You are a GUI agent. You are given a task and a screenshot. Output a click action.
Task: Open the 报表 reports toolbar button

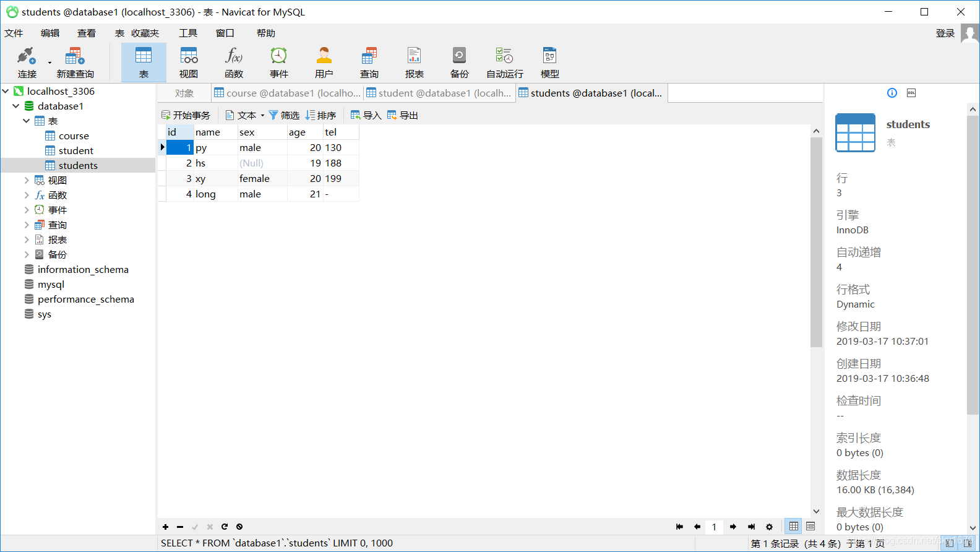[415, 63]
